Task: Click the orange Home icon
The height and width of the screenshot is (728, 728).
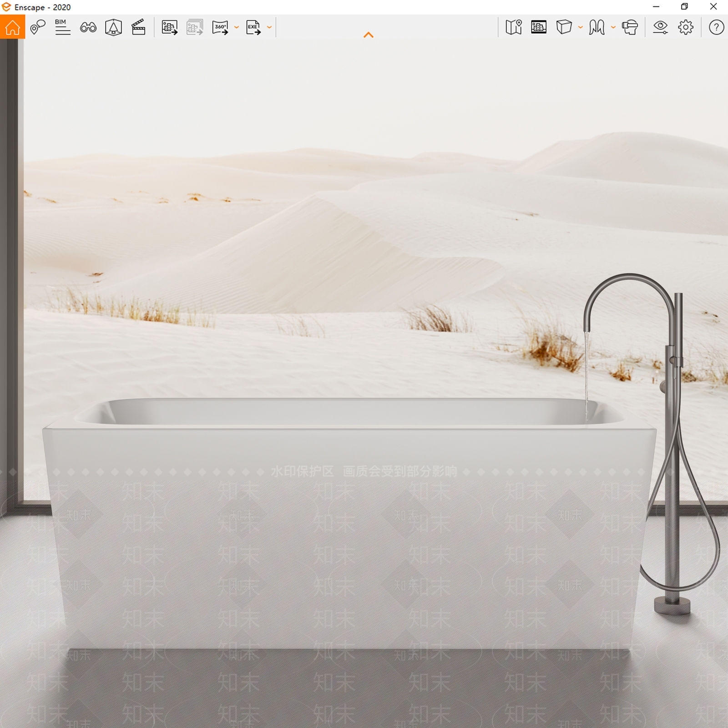Action: point(12,27)
